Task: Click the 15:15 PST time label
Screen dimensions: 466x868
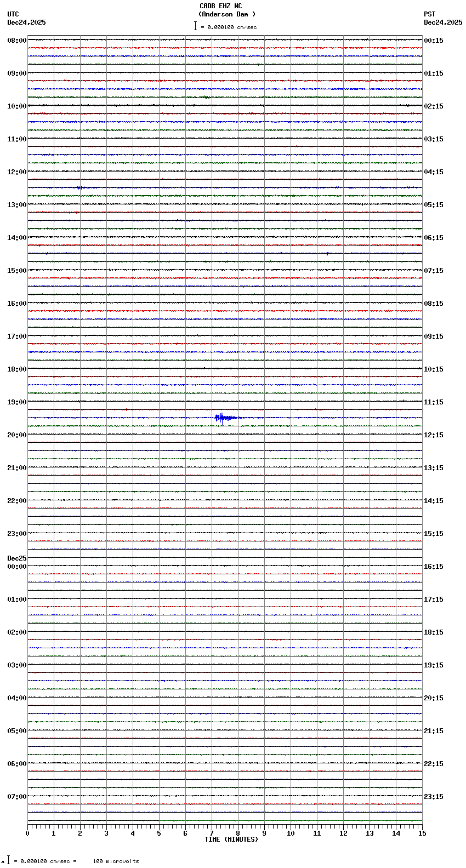Action: (434, 534)
